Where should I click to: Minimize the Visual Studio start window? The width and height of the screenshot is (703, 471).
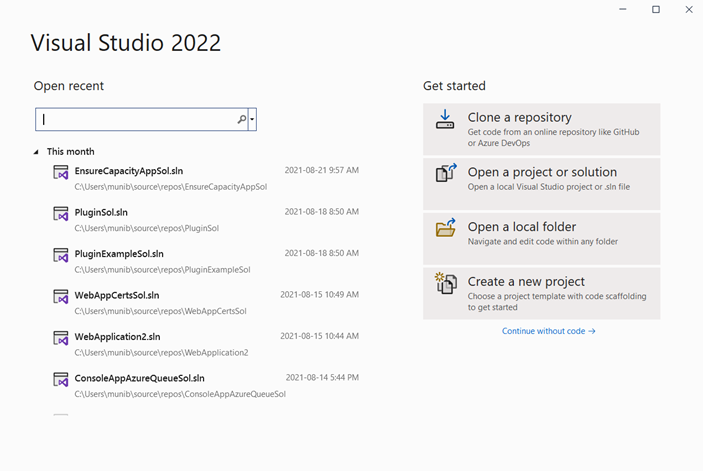[622, 9]
